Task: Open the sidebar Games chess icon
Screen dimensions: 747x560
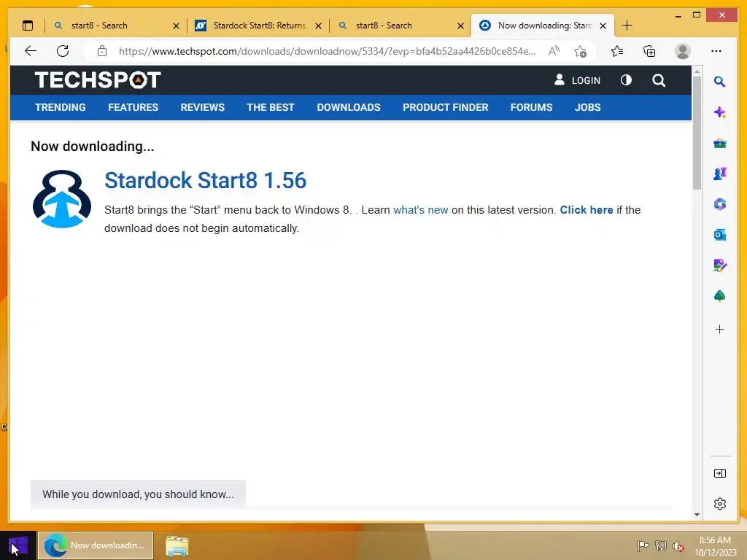Action: tap(720, 174)
